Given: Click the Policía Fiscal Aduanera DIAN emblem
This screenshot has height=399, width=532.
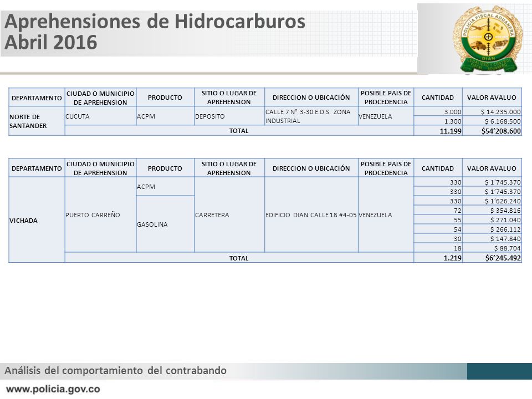Looking at the screenshot, I should tap(488, 39).
